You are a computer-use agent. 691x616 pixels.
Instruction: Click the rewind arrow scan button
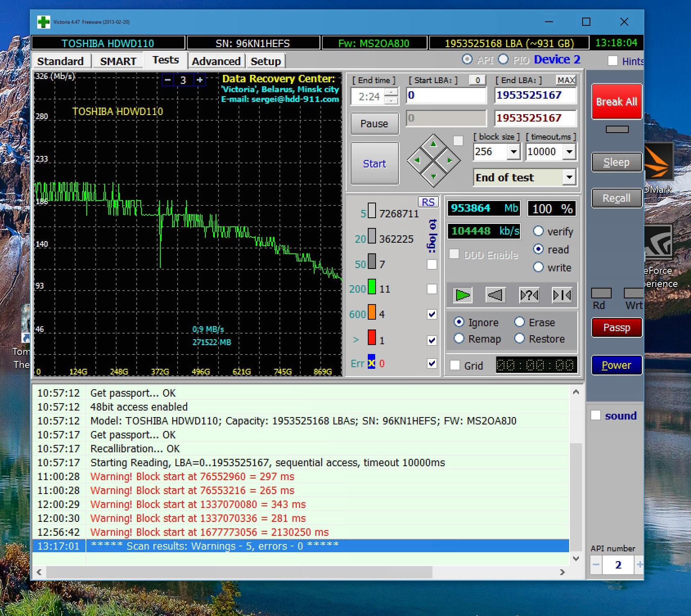click(x=495, y=295)
